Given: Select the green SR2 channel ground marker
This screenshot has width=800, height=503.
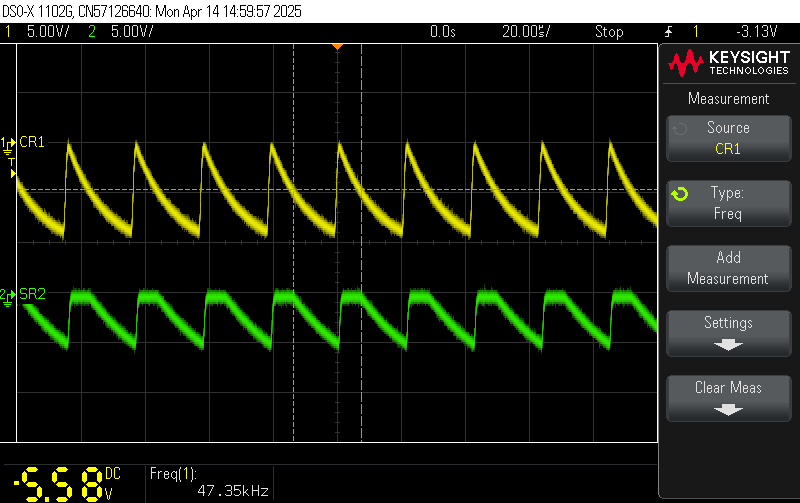Looking at the screenshot, I should click(9, 295).
